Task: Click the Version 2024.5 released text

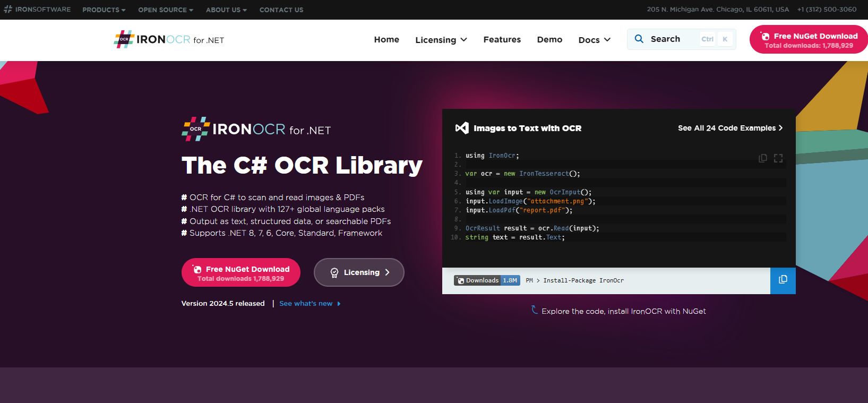Action: tap(223, 304)
